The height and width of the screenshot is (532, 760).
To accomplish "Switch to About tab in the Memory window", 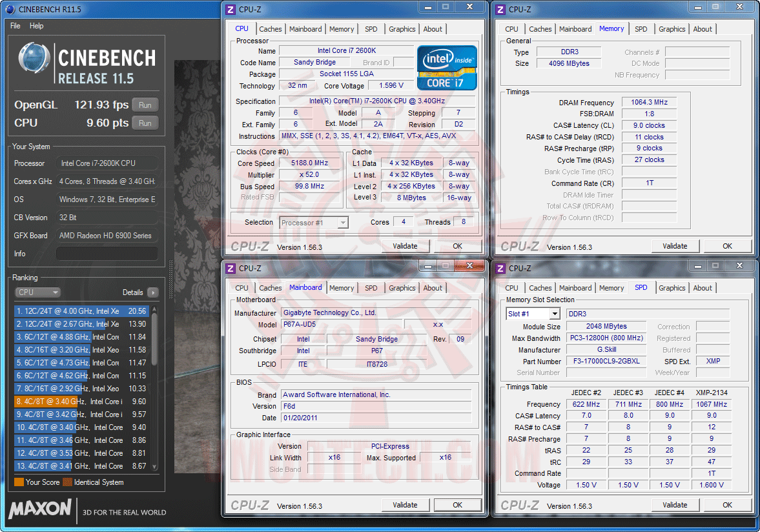I will click(x=703, y=29).
